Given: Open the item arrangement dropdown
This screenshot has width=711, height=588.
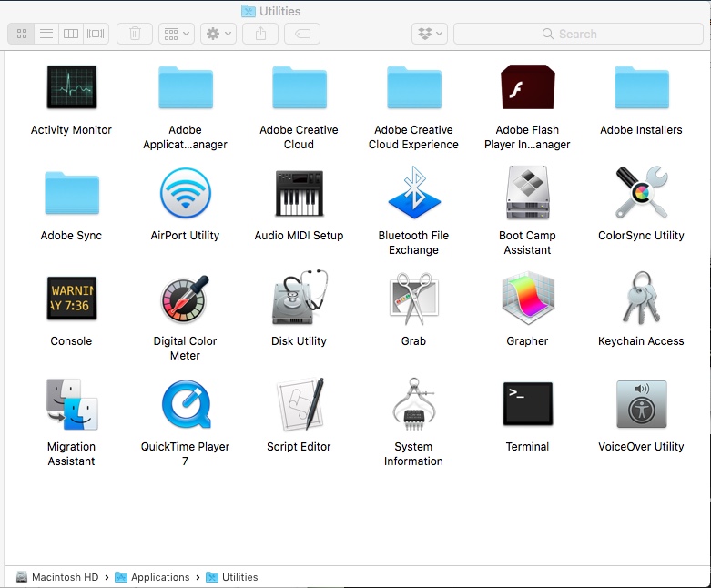Looking at the screenshot, I should 177,34.
